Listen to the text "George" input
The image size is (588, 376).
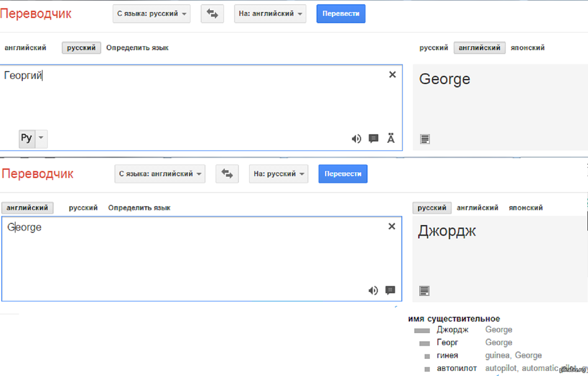pyautogui.click(x=373, y=290)
